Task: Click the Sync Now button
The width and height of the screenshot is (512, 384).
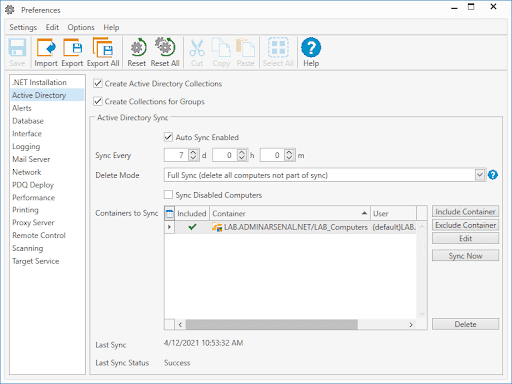Action: [465, 256]
